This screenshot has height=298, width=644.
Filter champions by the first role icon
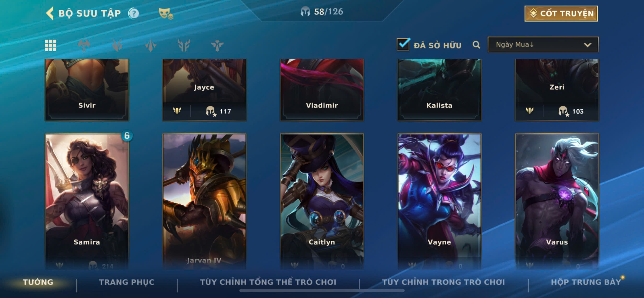click(84, 45)
